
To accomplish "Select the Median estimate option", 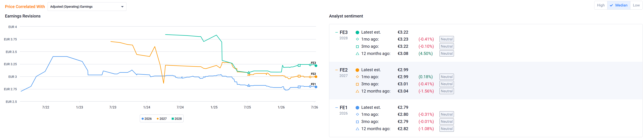I will click(618, 5).
